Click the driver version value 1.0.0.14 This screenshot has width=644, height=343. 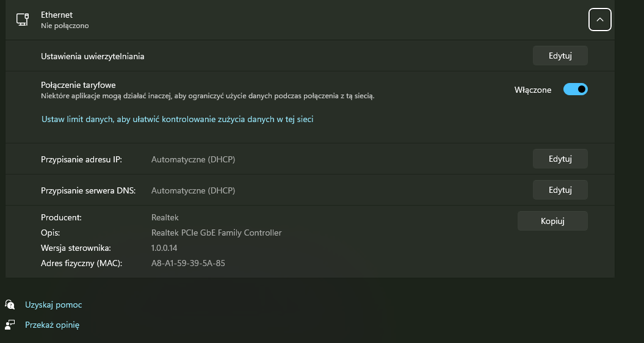164,248
